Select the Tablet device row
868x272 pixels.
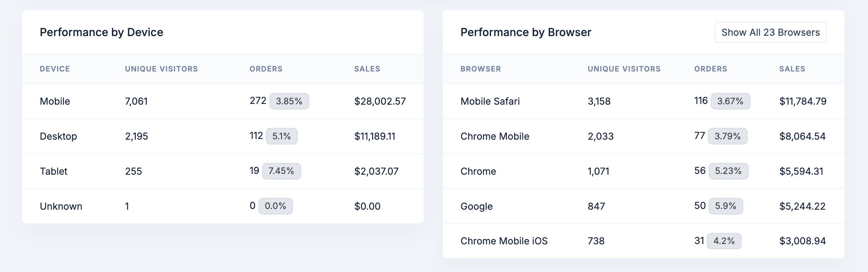pos(223,171)
